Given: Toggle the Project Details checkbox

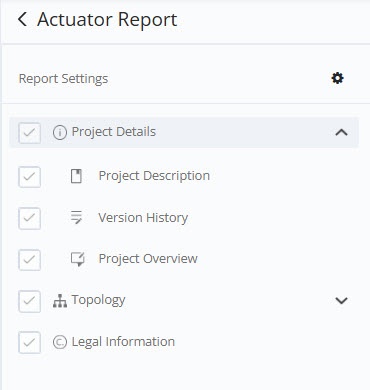Looking at the screenshot, I should point(30,133).
